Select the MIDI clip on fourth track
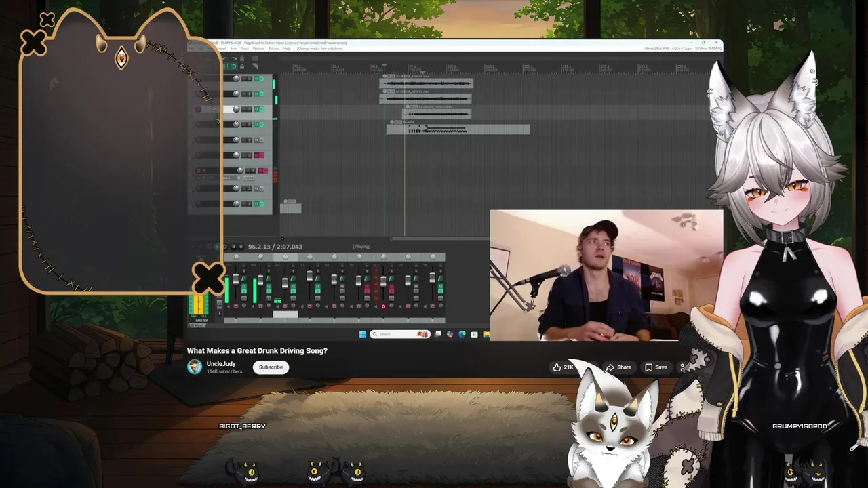868x488 pixels. click(x=458, y=129)
